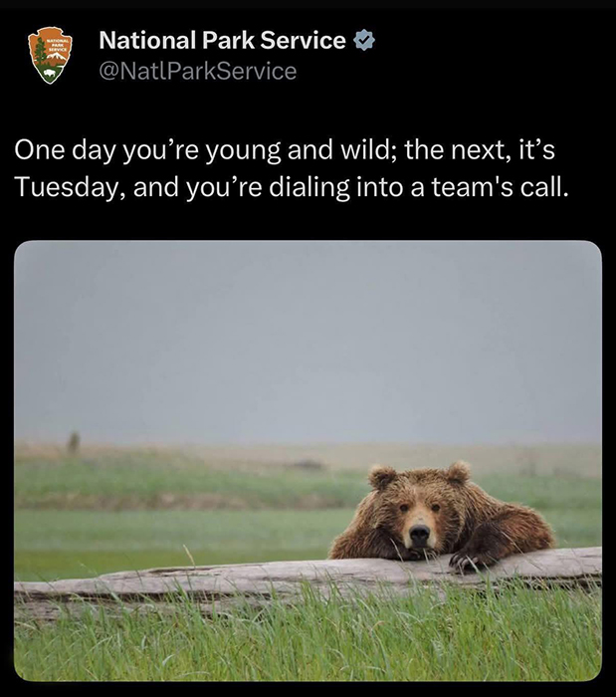The width and height of the screenshot is (616, 697).
Task: Click the bear's nose in the photo
Action: [419, 534]
